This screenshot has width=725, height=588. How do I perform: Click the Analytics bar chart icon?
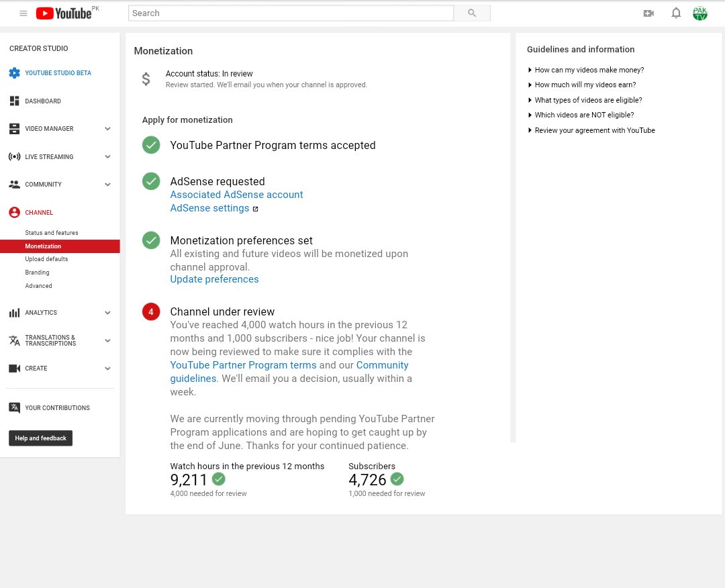[14, 313]
